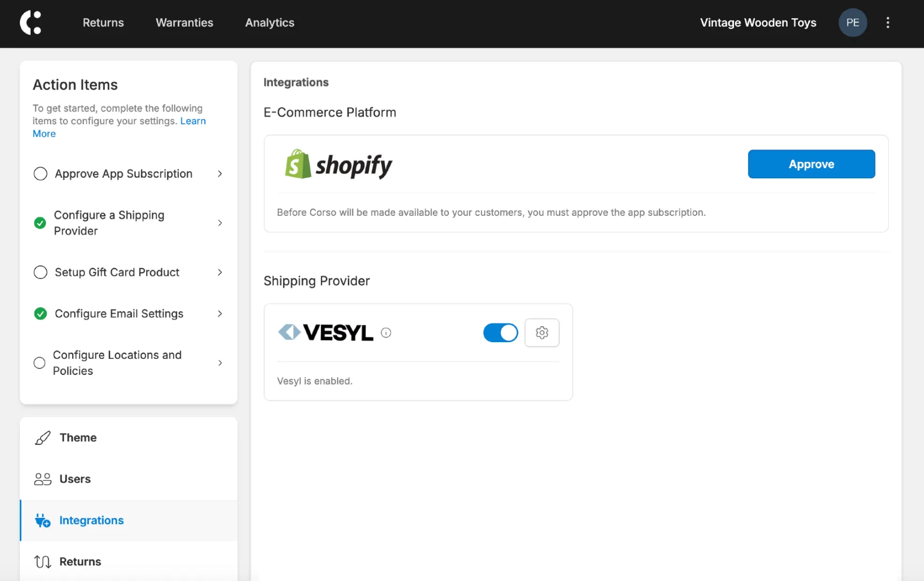
Task: Click empty circle for Configure Locations and Policies
Action: 40,363
